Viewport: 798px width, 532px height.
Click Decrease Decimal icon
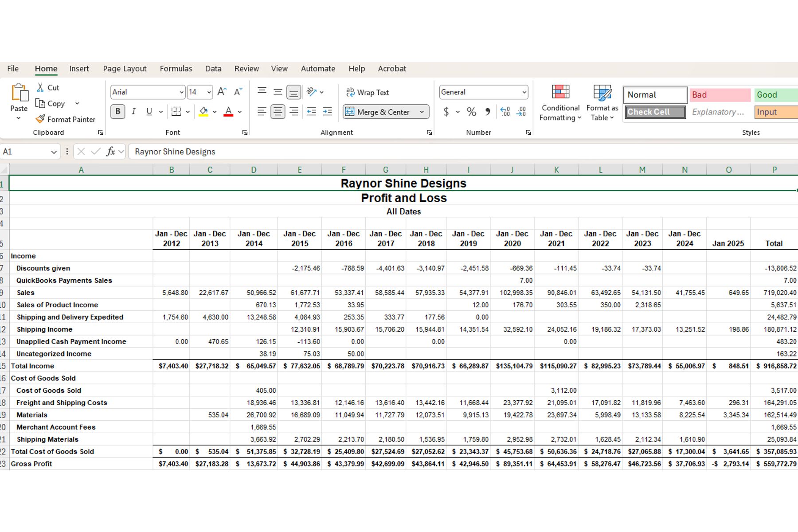click(x=521, y=112)
